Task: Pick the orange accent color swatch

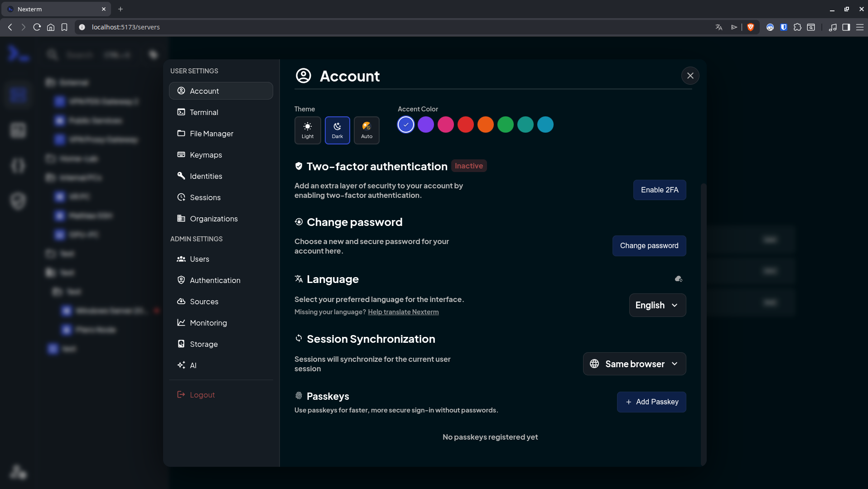Action: point(485,125)
